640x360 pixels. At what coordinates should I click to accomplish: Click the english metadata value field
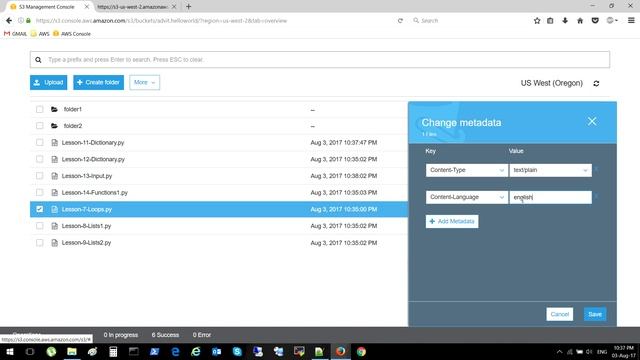click(550, 197)
